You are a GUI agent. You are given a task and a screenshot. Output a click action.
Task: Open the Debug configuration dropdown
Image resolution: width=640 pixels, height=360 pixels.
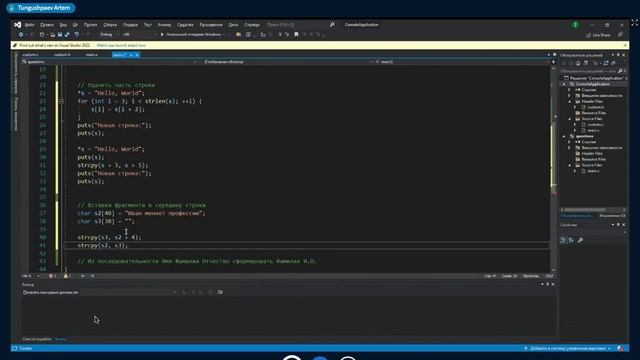click(x=109, y=35)
